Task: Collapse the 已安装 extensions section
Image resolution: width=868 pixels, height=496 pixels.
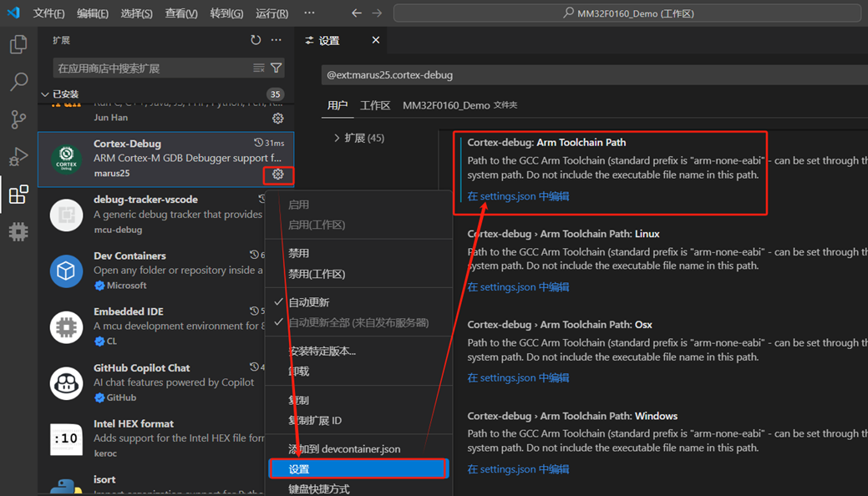Action: click(45, 94)
